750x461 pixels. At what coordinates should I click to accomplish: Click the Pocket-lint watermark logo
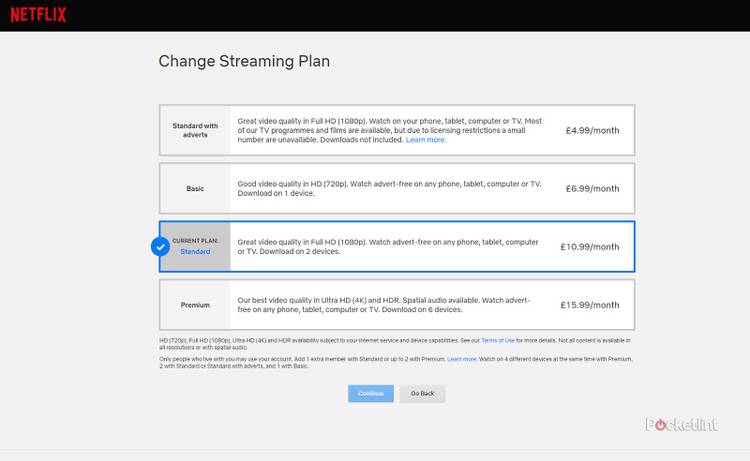681,424
